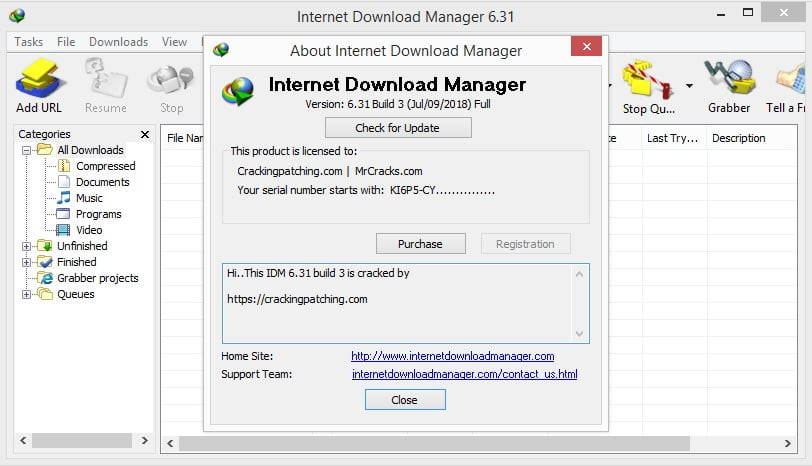Sort by the Description column header
The width and height of the screenshot is (812, 466).
click(x=751, y=138)
